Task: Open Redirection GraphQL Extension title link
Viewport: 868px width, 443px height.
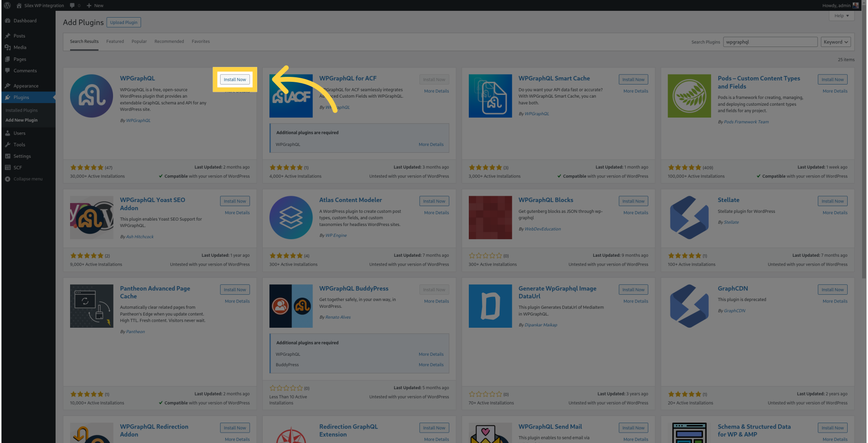Action: (x=349, y=430)
